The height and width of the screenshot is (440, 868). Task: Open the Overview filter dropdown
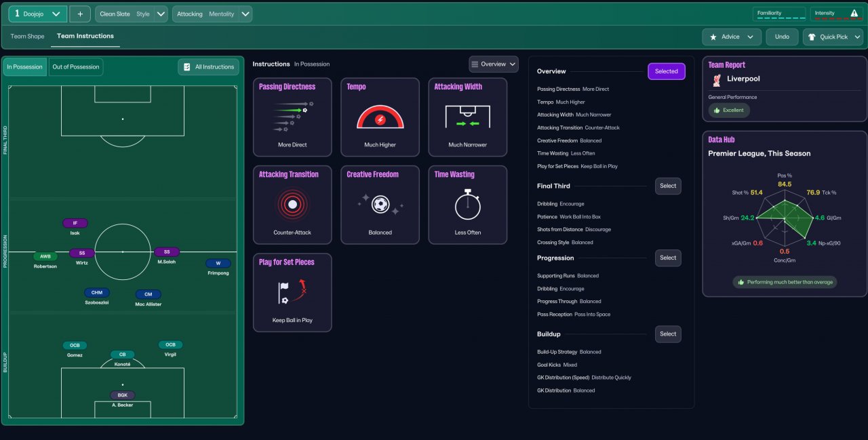(494, 64)
